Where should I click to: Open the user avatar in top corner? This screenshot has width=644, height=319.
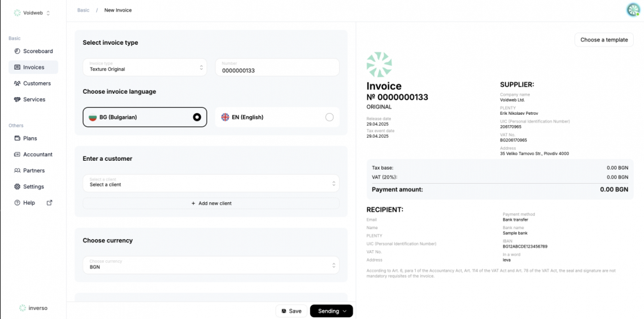[x=633, y=10]
